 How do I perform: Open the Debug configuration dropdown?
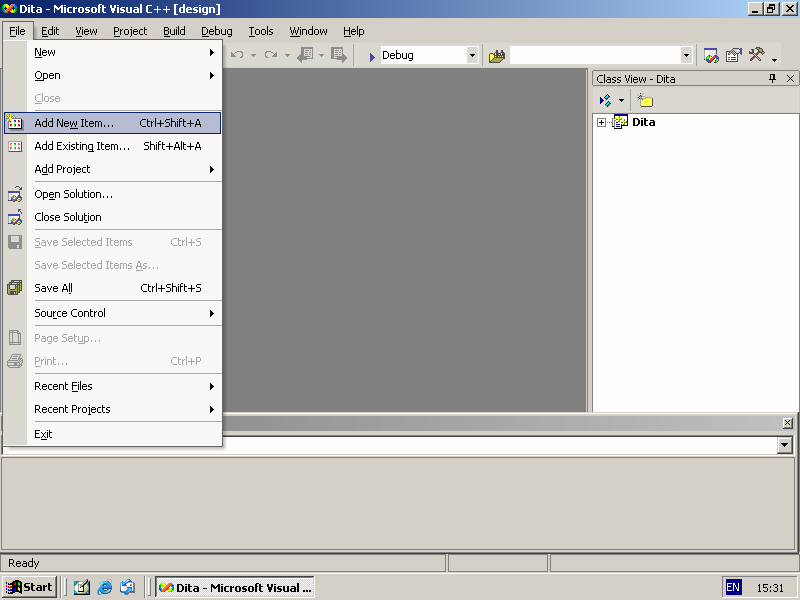(x=472, y=55)
